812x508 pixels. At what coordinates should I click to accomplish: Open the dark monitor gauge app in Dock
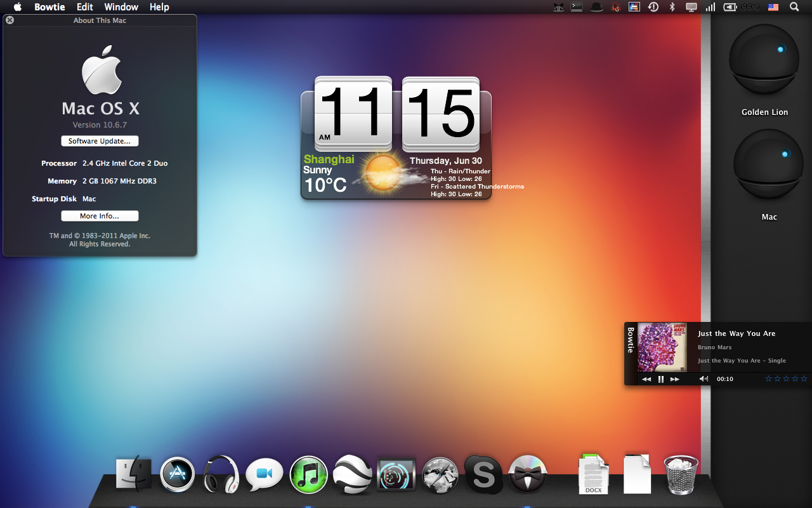[396, 474]
